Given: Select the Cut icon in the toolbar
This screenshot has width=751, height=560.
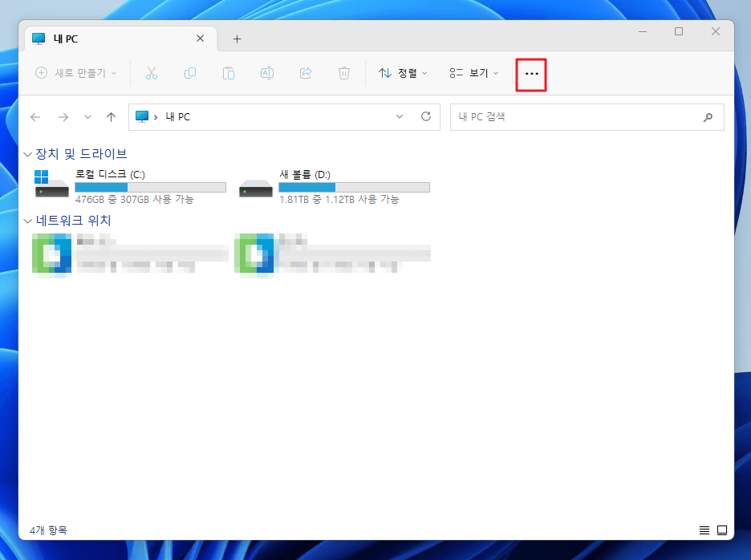Looking at the screenshot, I should click(x=152, y=73).
